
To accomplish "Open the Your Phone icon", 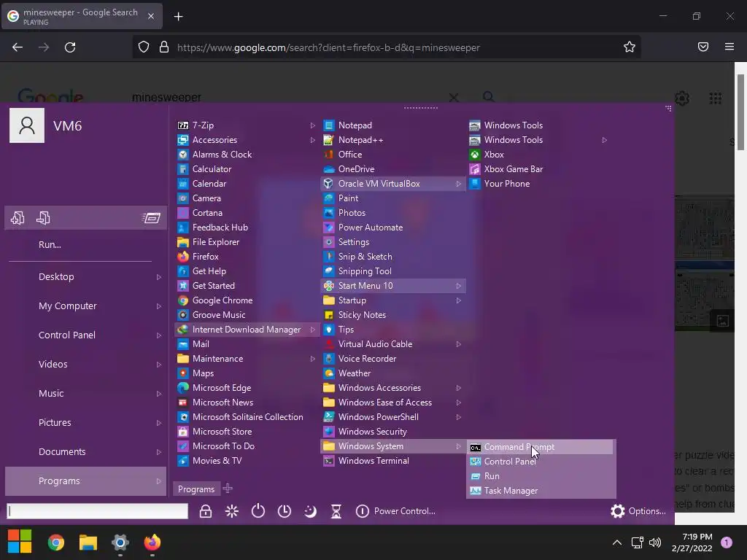I will click(474, 183).
